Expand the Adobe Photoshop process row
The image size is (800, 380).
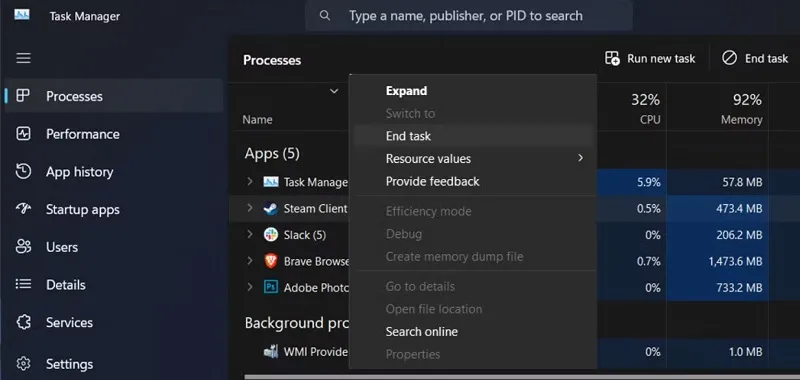point(249,287)
